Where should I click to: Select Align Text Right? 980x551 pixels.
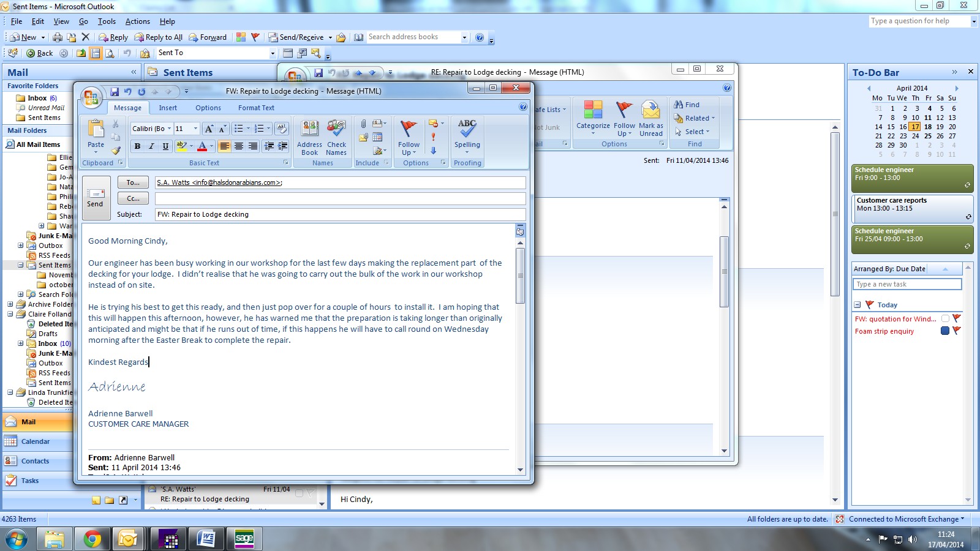coord(253,146)
